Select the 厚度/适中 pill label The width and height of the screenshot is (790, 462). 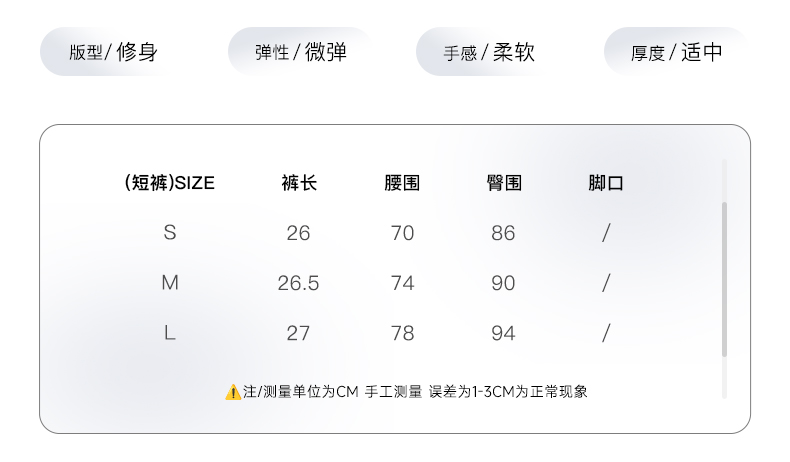click(676, 52)
